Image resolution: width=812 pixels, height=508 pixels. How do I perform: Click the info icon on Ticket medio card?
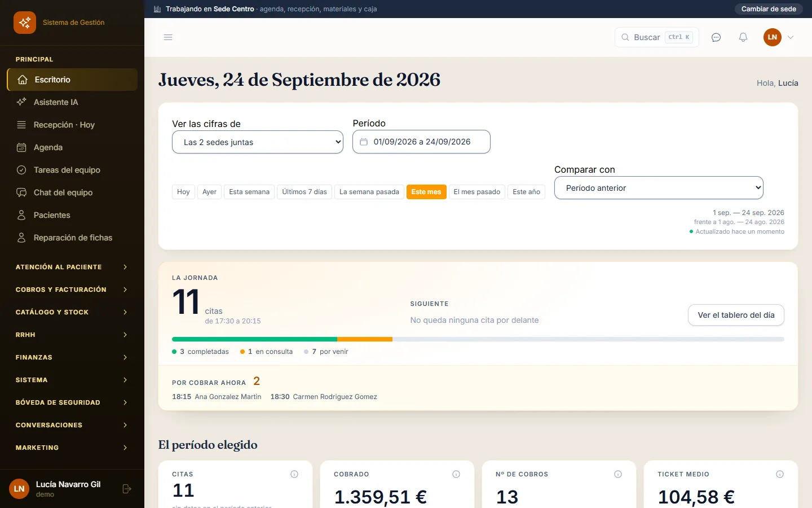coord(780,474)
